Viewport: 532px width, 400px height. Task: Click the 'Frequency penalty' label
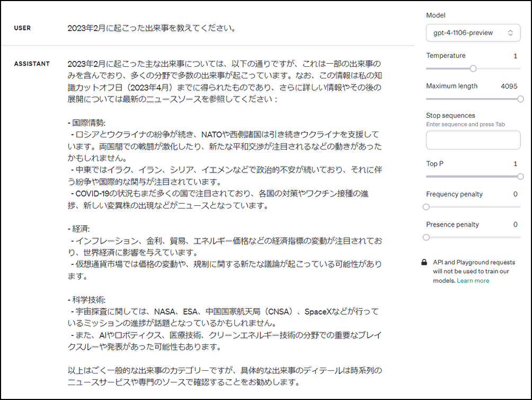click(x=454, y=194)
